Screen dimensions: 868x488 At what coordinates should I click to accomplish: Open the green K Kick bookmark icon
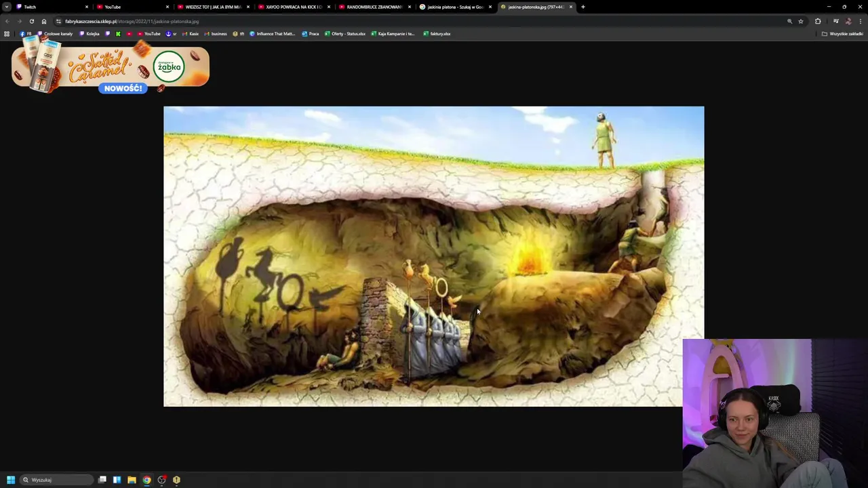(118, 34)
